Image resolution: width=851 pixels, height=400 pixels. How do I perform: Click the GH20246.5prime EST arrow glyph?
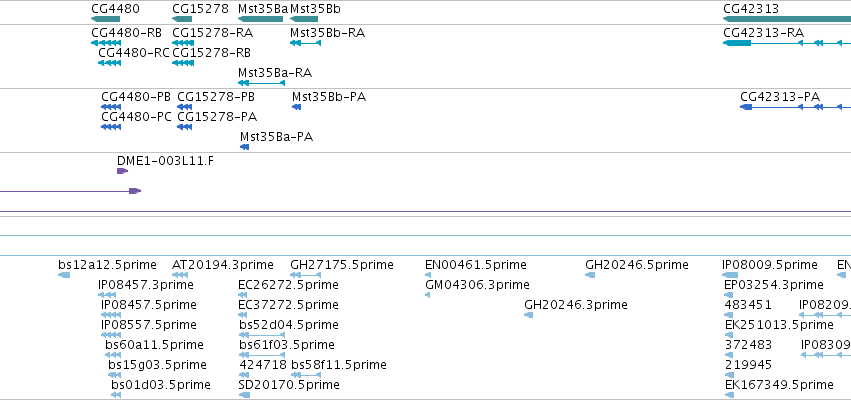(x=590, y=275)
